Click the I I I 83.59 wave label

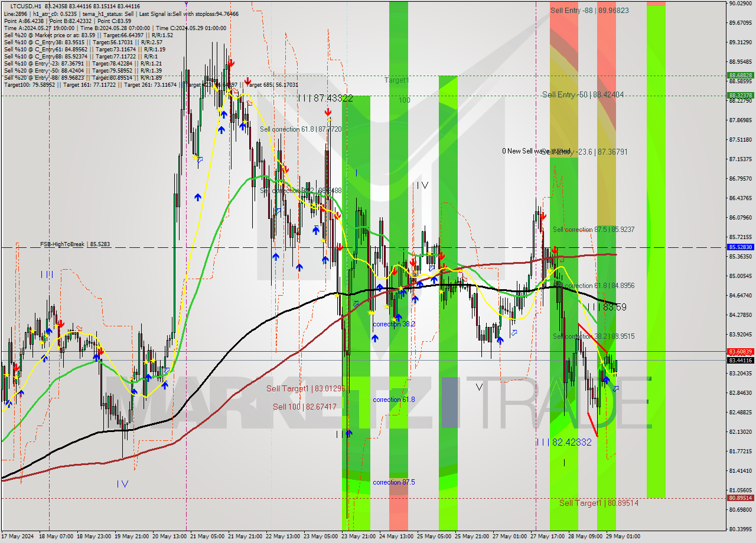[x=607, y=308]
